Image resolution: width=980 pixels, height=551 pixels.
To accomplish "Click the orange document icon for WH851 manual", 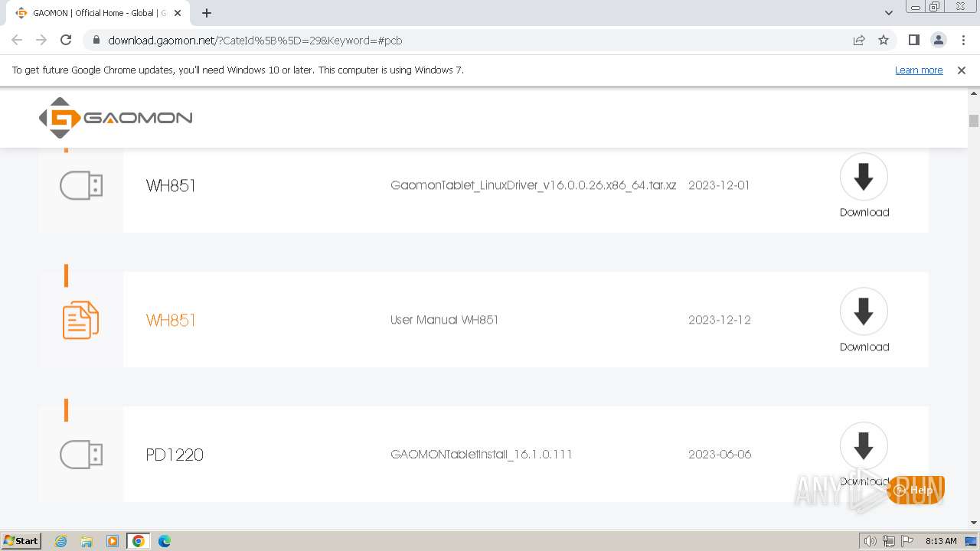I will [x=80, y=320].
